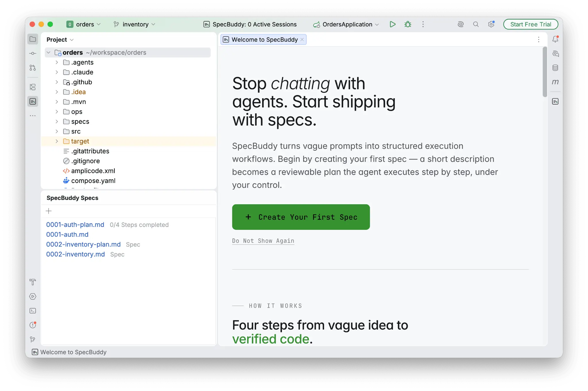The image size is (588, 391).
Task: Open SpecBuddy icon in right sidebar
Action: point(555,101)
